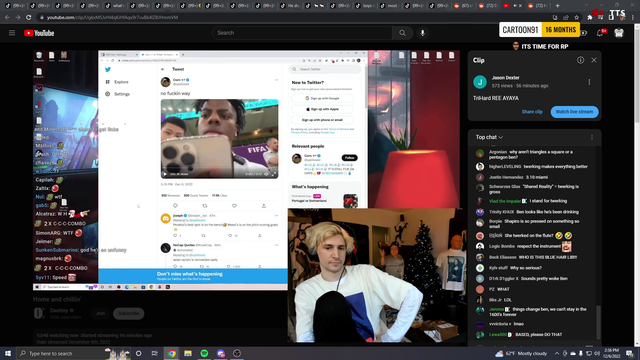Click the Join button under video
The width and height of the screenshot is (640, 360).
click(x=100, y=313)
